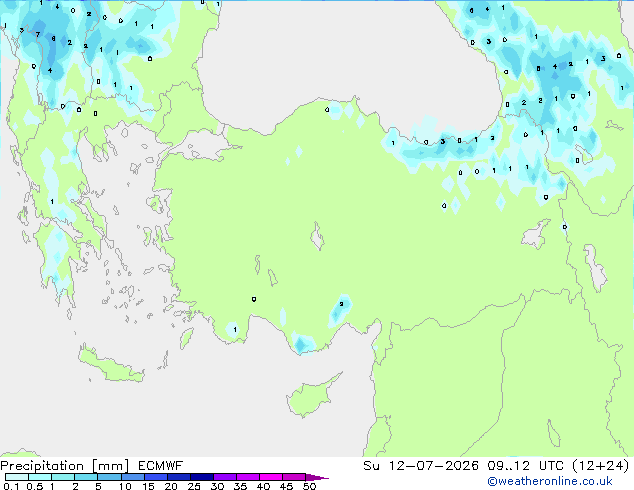Screen dimensions: 634x490
Task: Click the '50' legend scale label
Action: coord(309,486)
